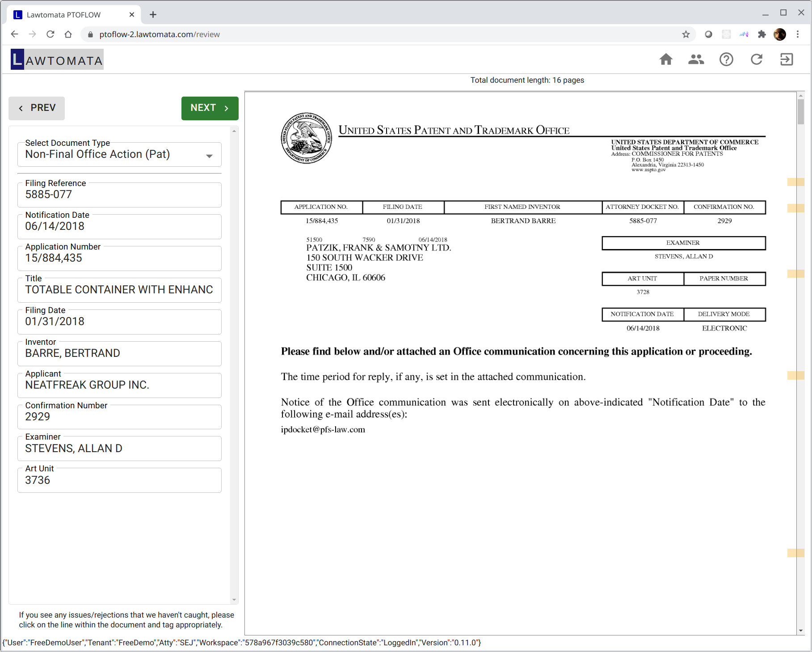
Task: Click the colorful wave extension icon
Action: [x=744, y=34]
